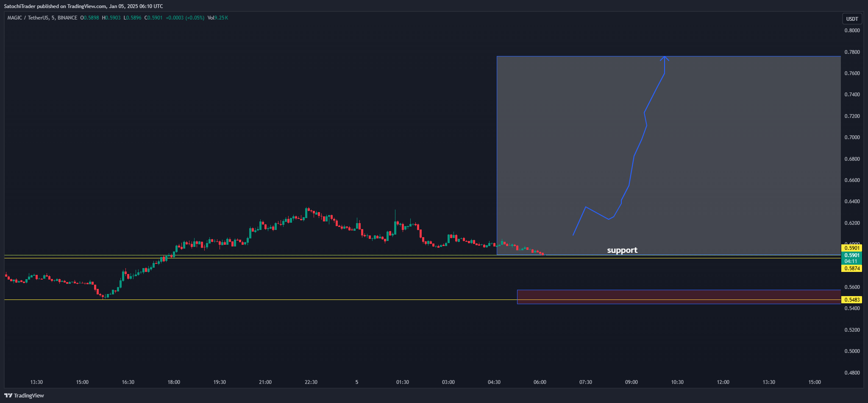Click the 0.7000 price axis label
Image resolution: width=868 pixels, height=403 pixels.
tap(852, 137)
